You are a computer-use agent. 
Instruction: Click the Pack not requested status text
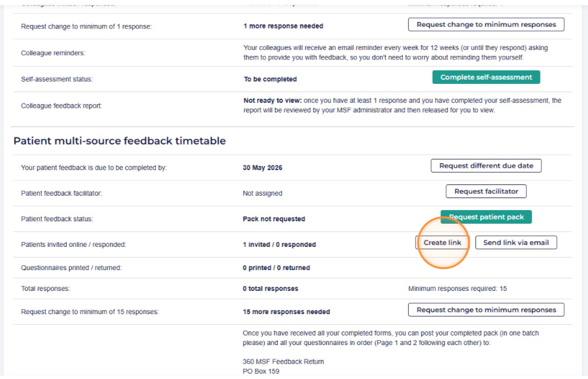274,219
